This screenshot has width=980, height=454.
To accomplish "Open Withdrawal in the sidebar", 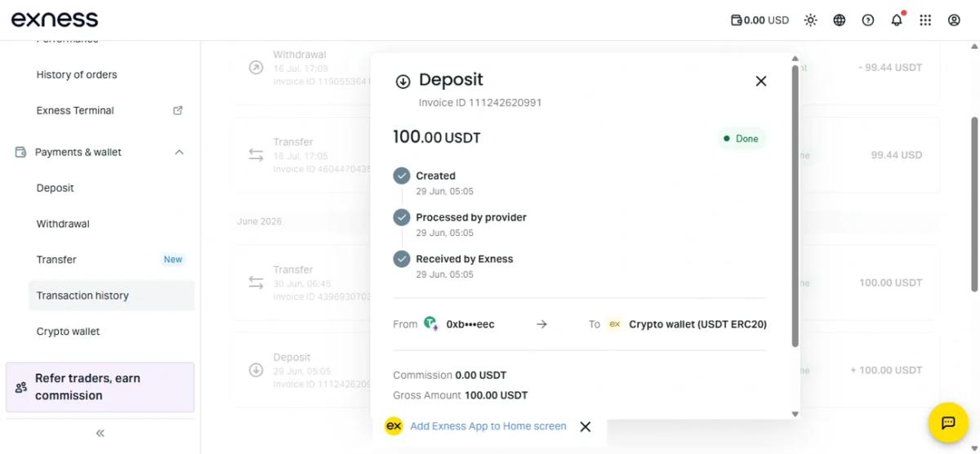I will point(63,224).
